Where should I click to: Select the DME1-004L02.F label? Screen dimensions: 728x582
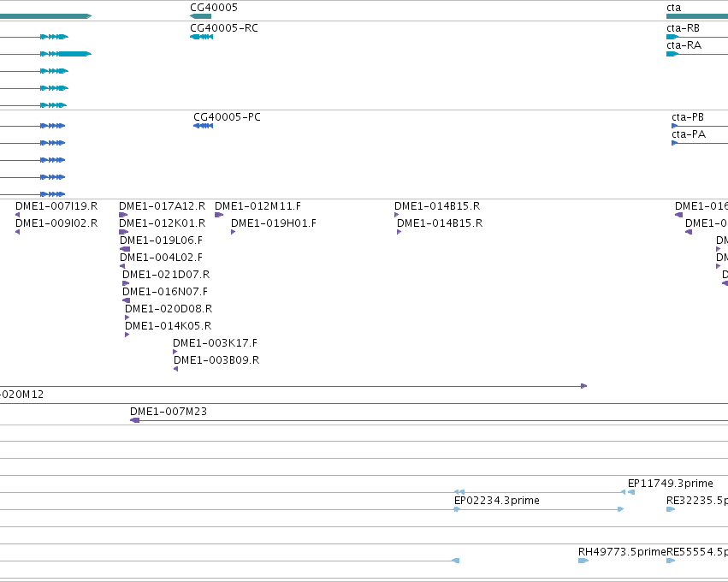tap(161, 258)
